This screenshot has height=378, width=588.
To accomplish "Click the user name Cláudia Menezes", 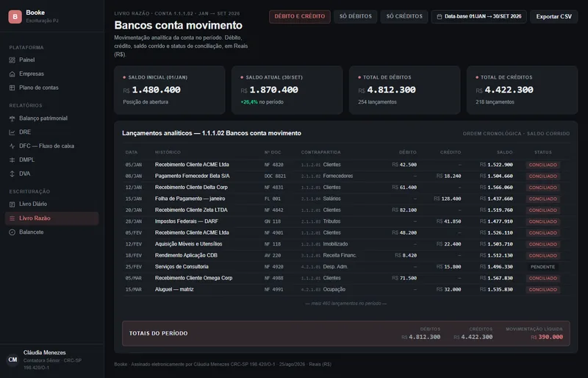I will click(45, 352).
